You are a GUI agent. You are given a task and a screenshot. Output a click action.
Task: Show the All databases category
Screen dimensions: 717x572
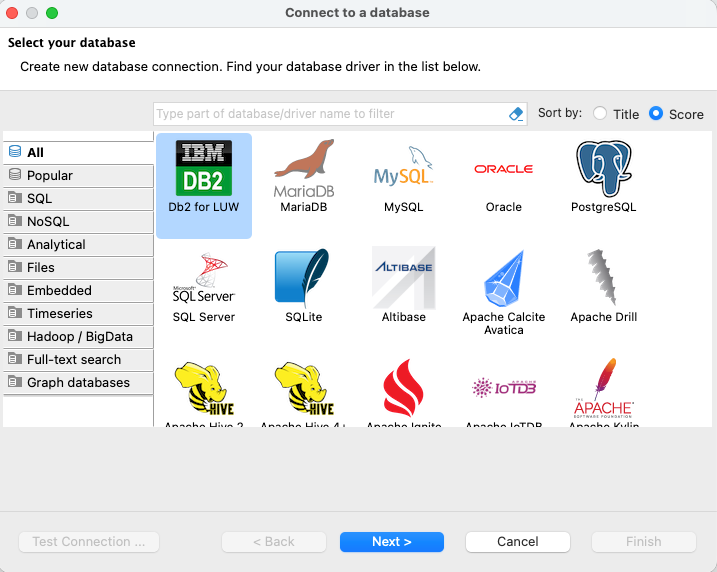coord(78,153)
